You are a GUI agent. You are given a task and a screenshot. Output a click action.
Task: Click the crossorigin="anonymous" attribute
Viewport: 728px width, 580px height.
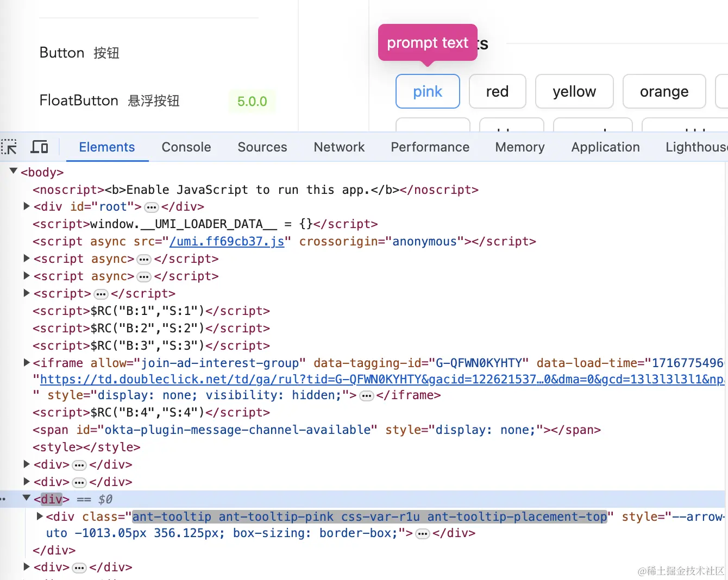[x=382, y=241]
